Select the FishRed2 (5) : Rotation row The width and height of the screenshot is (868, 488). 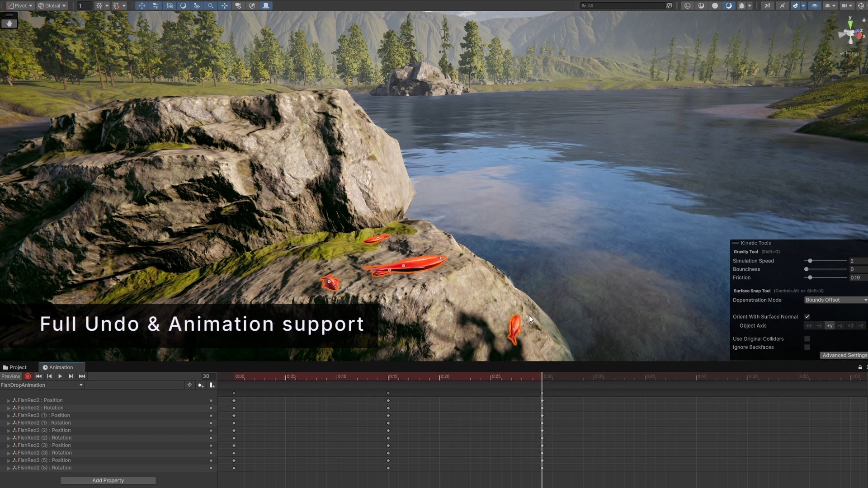coord(108,468)
